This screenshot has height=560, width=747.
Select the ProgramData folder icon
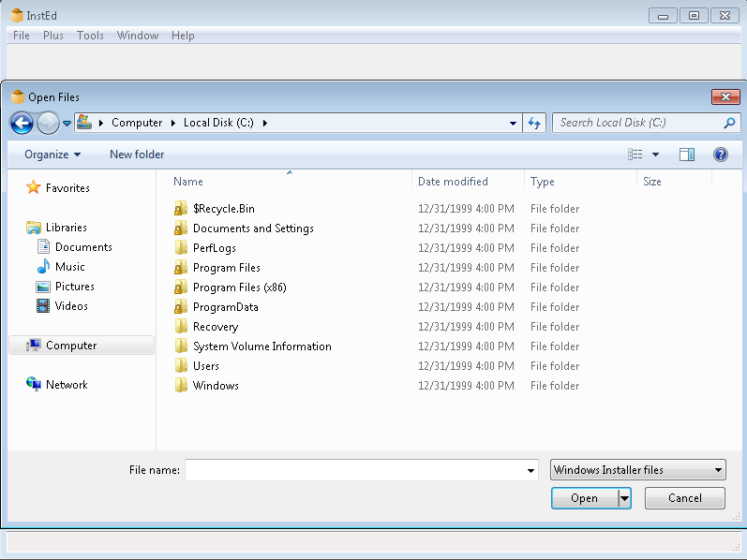coord(181,306)
